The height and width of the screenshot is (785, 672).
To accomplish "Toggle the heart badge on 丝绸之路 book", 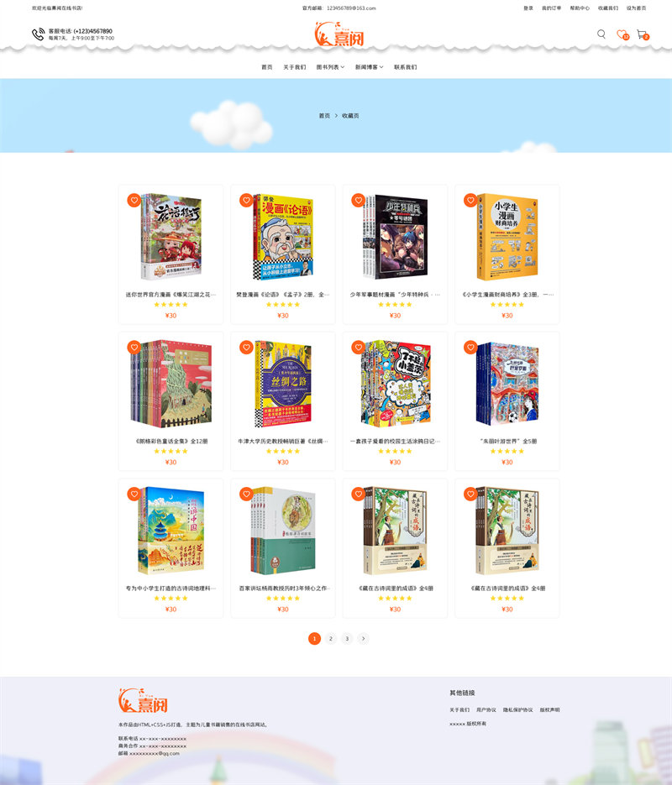I will [246, 347].
